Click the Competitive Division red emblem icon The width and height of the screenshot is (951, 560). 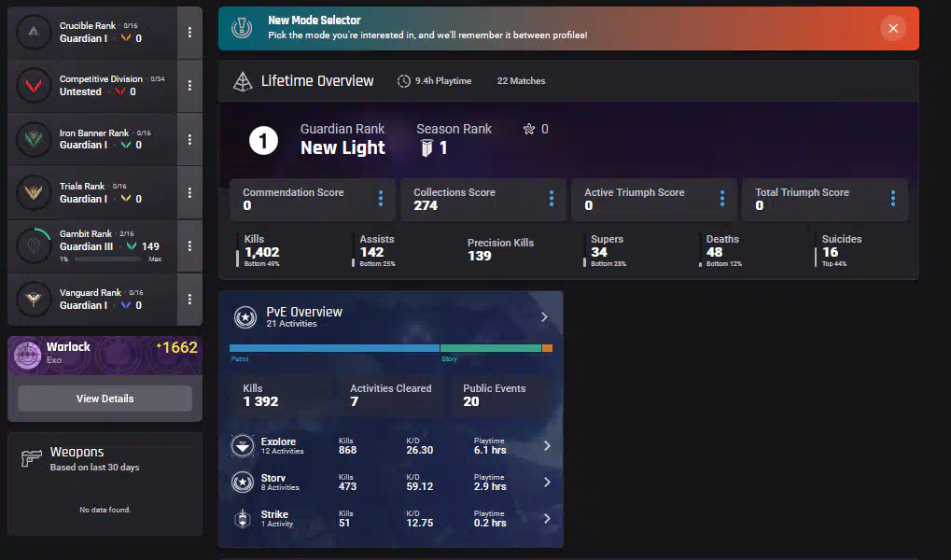(34, 86)
